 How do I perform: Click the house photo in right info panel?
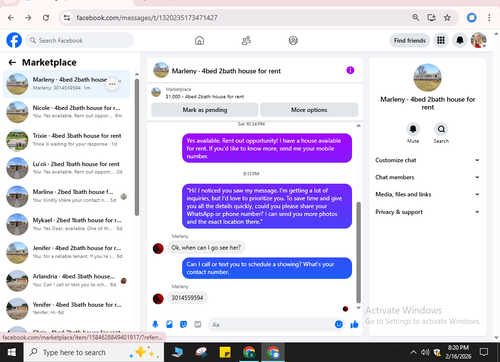[x=427, y=77]
